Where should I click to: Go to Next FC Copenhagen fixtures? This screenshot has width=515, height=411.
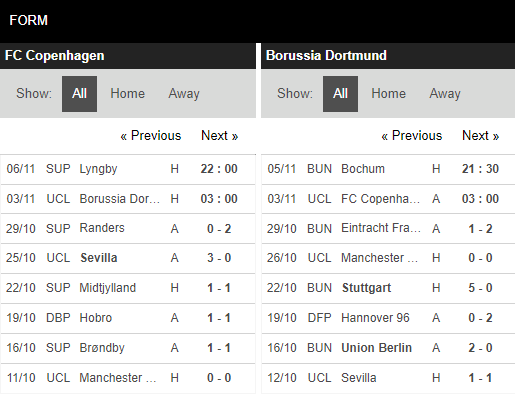pyautogui.click(x=220, y=136)
